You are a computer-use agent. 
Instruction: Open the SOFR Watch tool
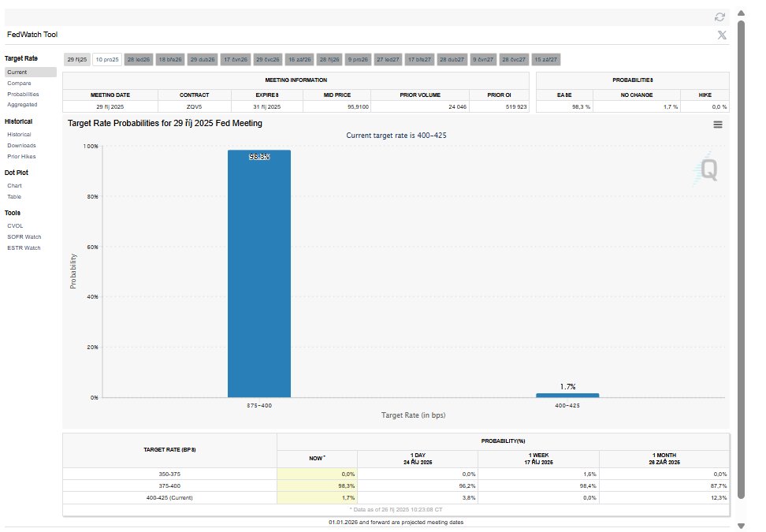point(24,237)
